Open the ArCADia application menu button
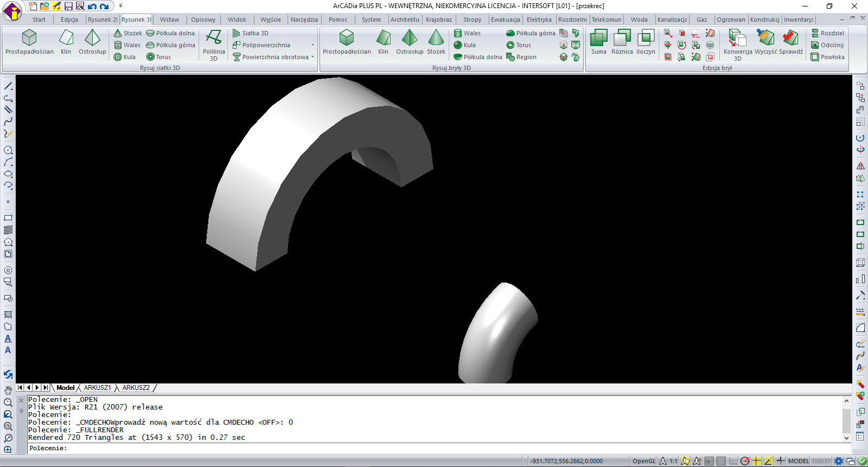Image resolution: width=868 pixels, height=467 pixels. pyautogui.click(x=12, y=10)
